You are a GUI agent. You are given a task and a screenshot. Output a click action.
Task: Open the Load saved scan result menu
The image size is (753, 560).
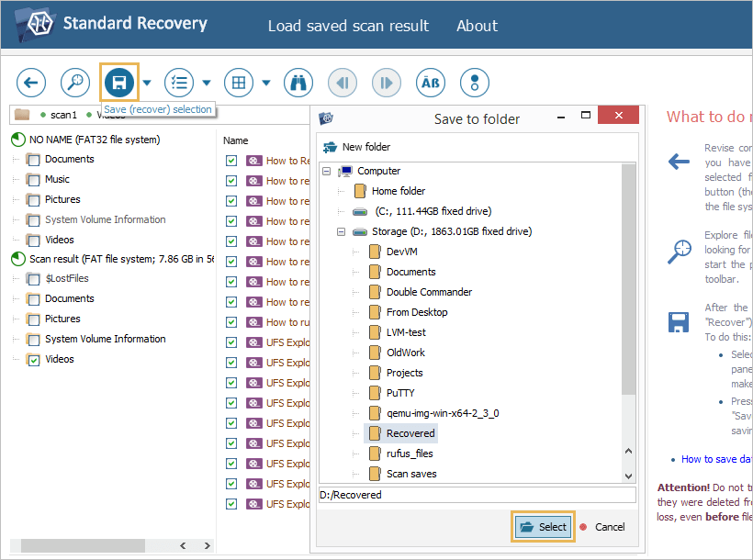(x=348, y=26)
